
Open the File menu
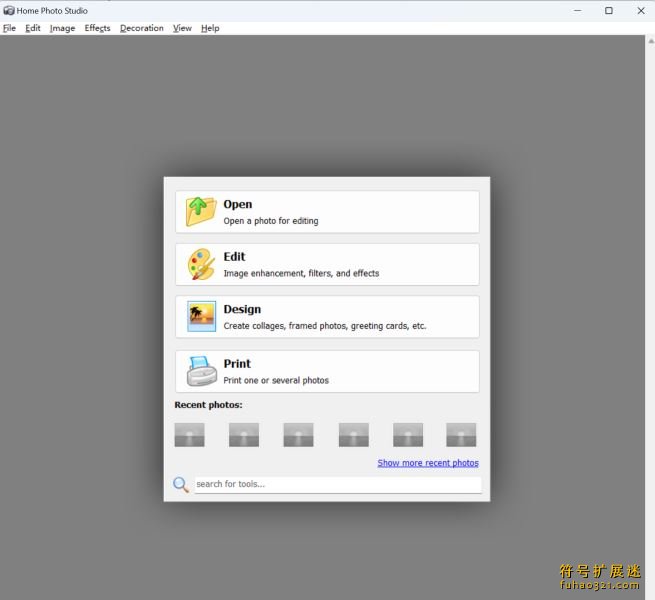[x=9, y=28]
